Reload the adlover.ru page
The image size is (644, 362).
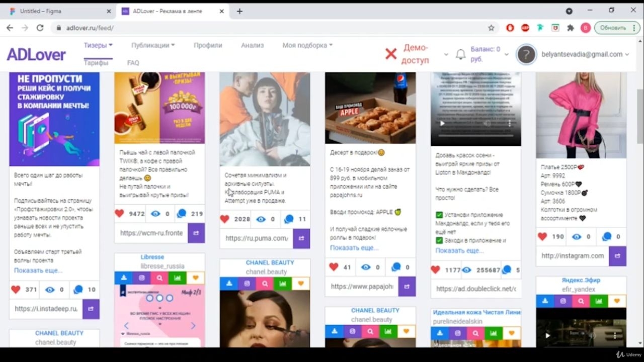(40, 28)
